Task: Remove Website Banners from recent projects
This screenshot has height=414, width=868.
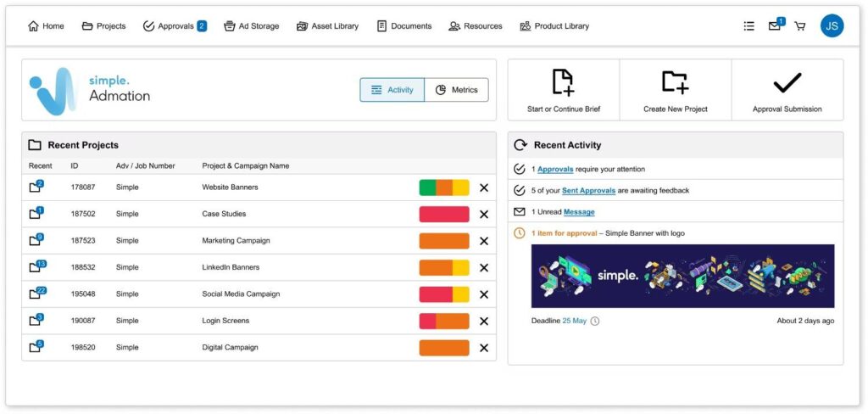Action: (x=484, y=187)
